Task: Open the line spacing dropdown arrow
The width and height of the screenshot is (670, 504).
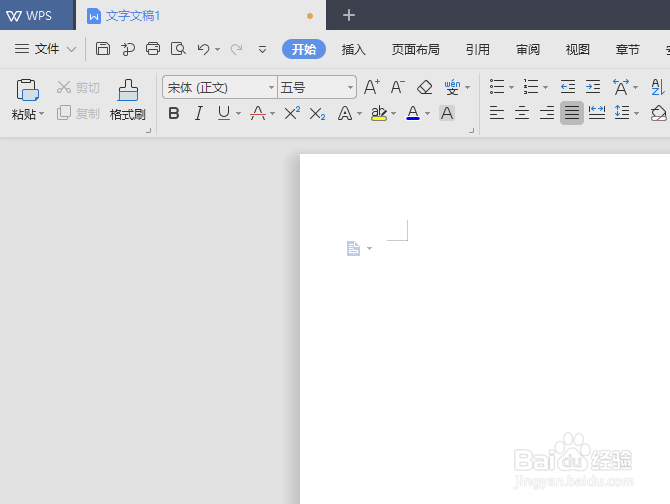Action: click(637, 114)
